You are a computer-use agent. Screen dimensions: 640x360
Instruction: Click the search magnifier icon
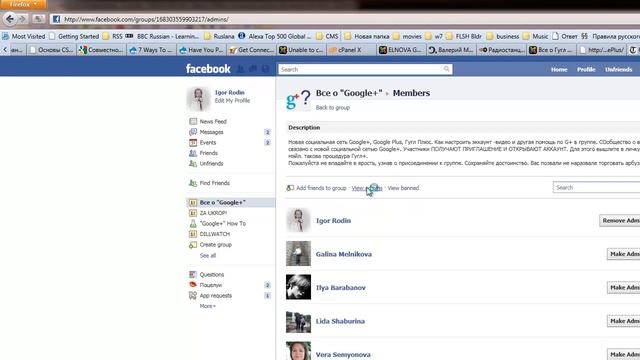tap(447, 69)
